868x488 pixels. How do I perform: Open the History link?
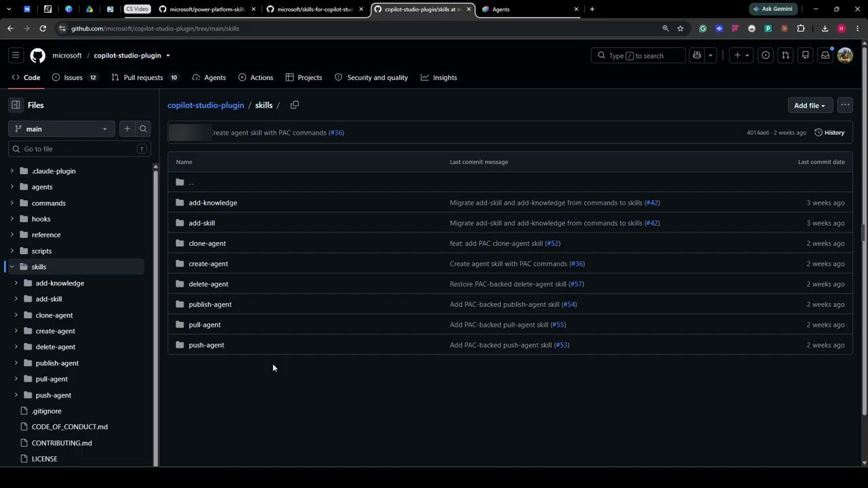pos(829,133)
